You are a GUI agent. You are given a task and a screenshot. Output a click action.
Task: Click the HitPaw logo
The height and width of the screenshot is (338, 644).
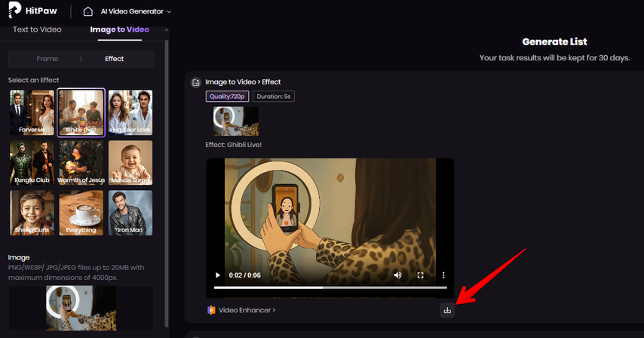pyautogui.click(x=32, y=11)
